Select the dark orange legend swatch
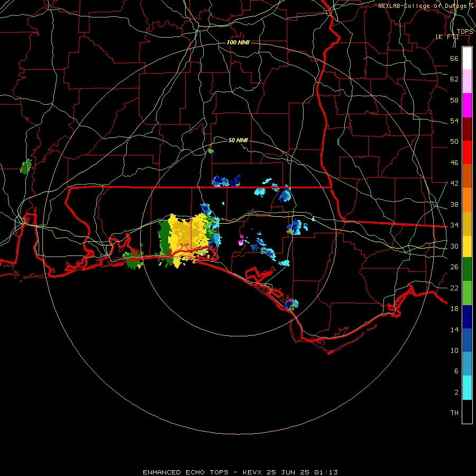The height and width of the screenshot is (476, 476). pos(467,176)
